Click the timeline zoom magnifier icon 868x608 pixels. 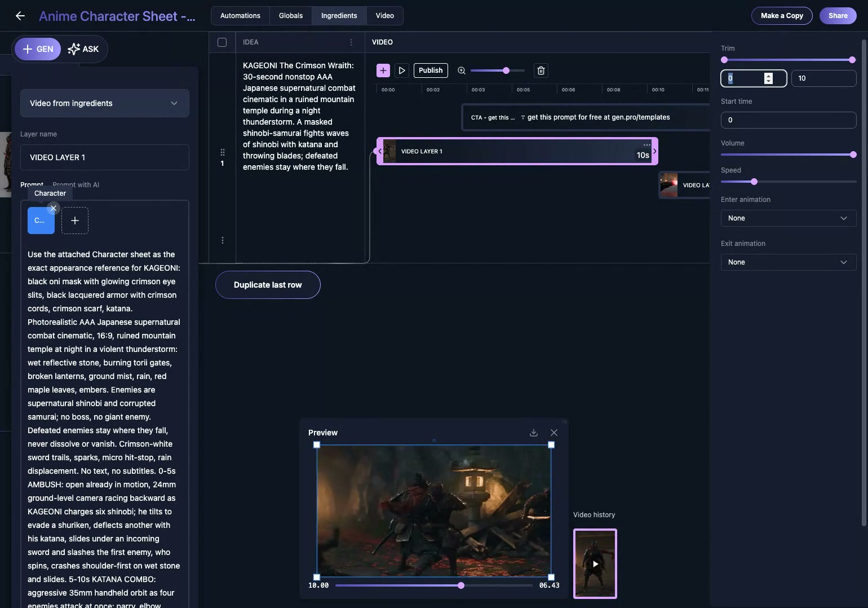(462, 71)
